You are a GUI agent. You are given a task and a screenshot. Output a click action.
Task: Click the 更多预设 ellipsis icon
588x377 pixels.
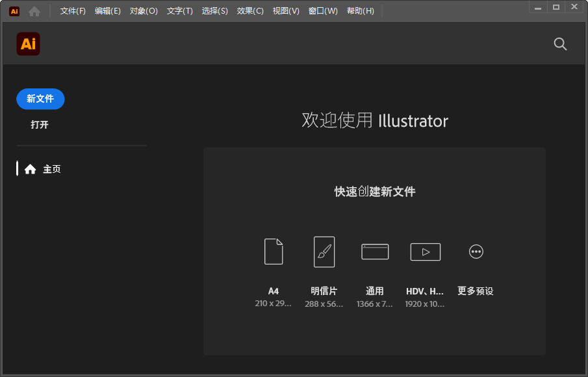point(476,252)
